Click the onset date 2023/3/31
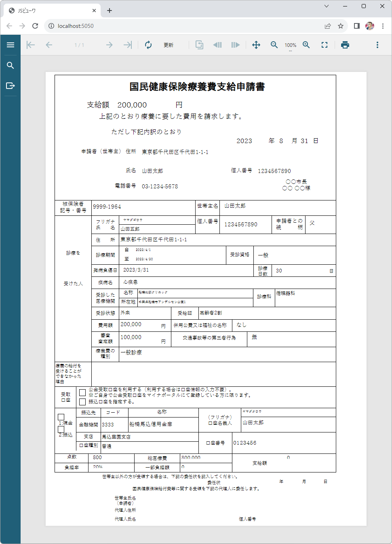 tap(136, 270)
